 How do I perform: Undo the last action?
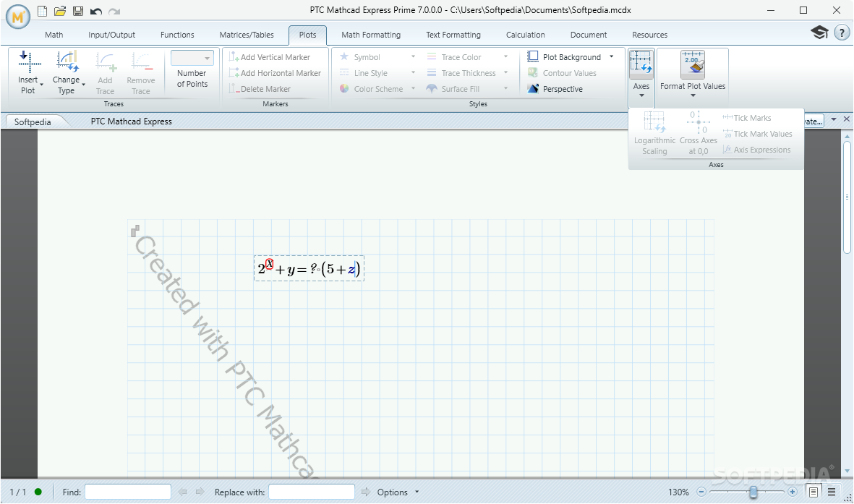point(96,11)
